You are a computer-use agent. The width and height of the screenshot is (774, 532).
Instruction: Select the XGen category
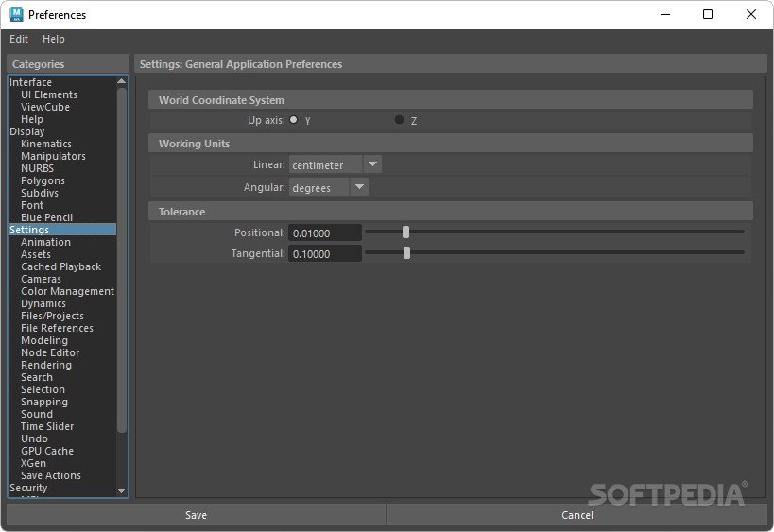tap(33, 463)
